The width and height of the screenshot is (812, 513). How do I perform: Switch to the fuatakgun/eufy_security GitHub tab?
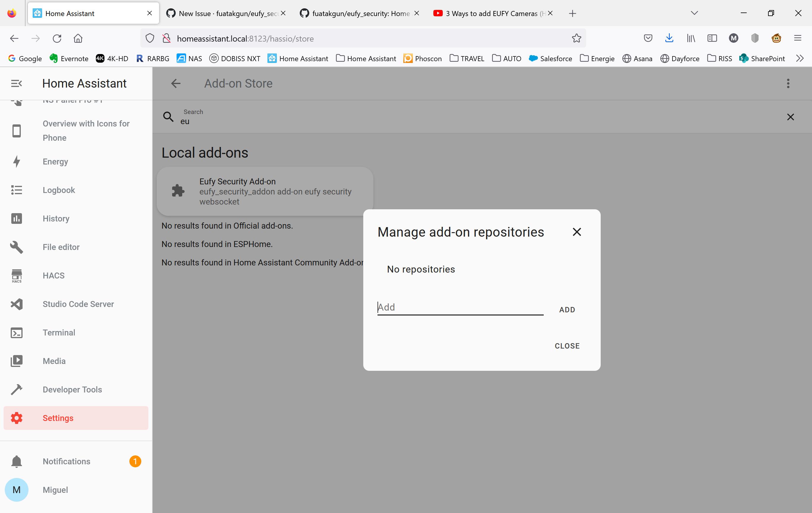pos(359,13)
